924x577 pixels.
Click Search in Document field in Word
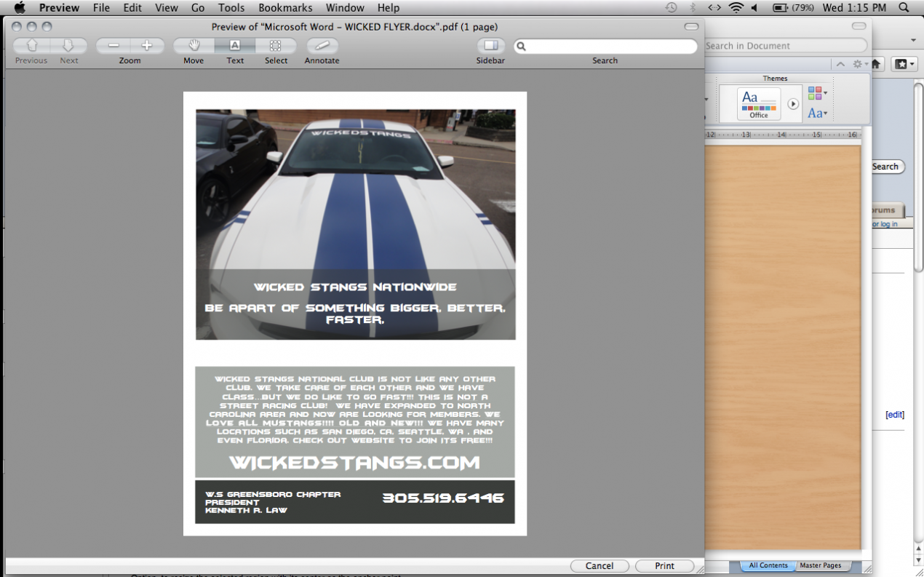786,45
